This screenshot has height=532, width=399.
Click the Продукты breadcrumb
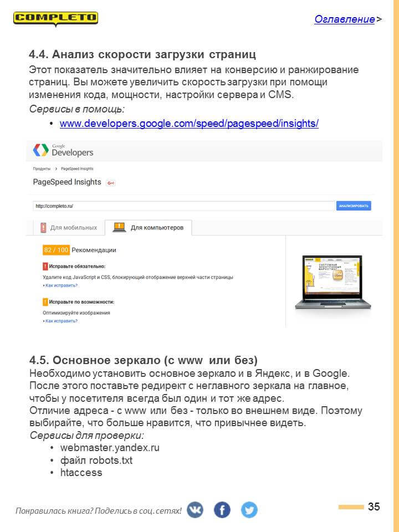42,168
